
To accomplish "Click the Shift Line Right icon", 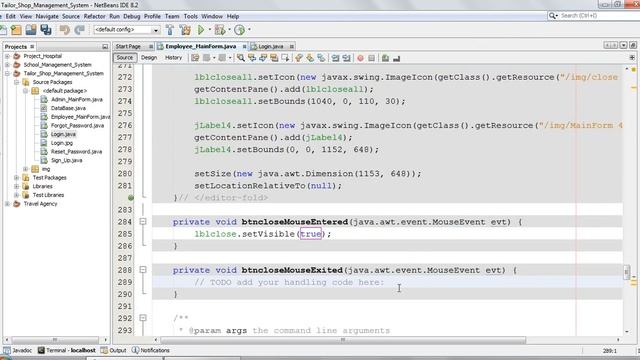I will tap(347, 58).
